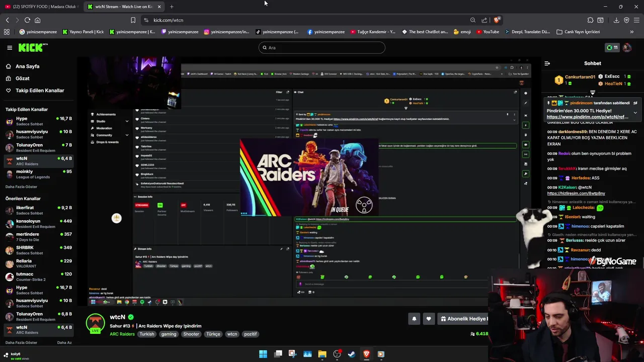Go back in the browser

7,20
